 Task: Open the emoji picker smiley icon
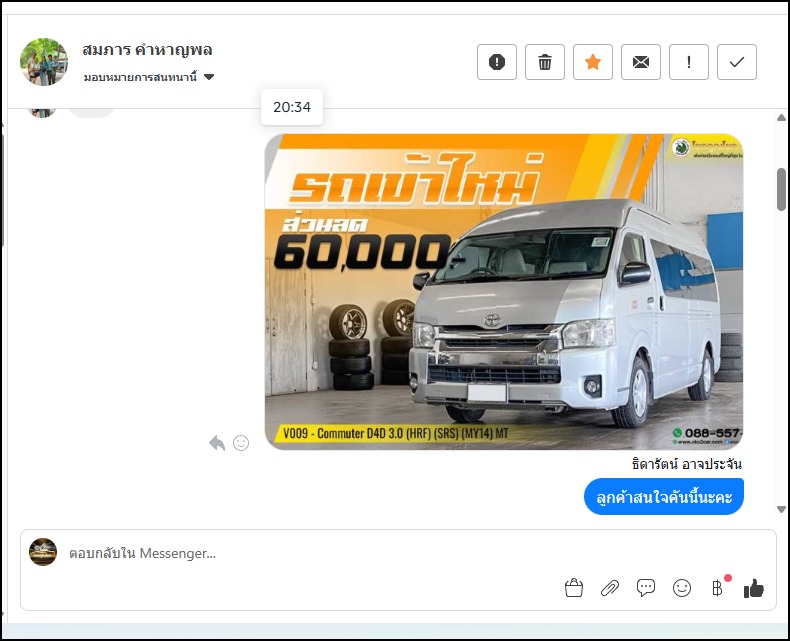pyautogui.click(x=682, y=588)
